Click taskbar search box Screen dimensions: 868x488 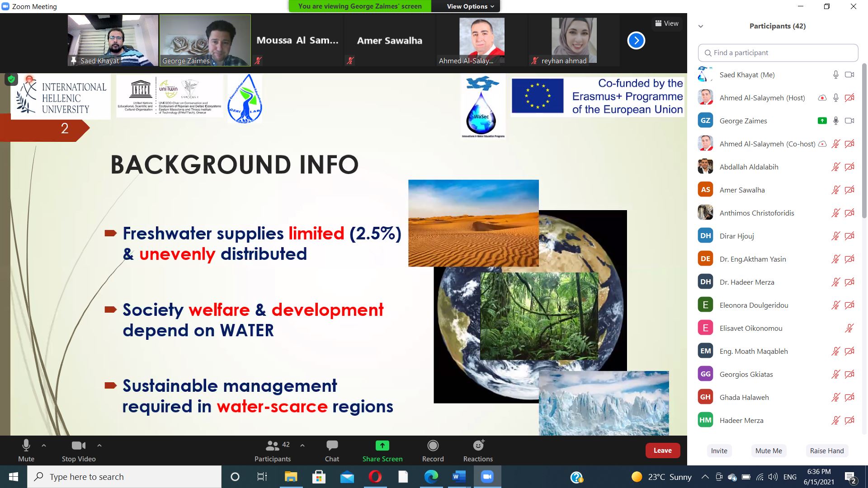(x=124, y=477)
